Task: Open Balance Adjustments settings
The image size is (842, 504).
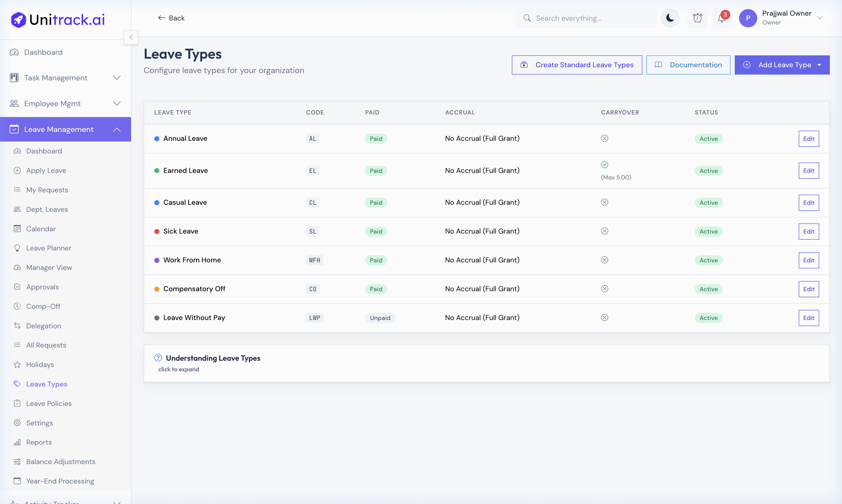Action: click(x=61, y=462)
